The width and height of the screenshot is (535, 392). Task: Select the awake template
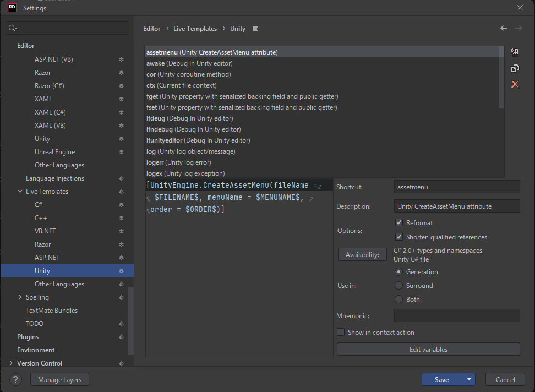point(322,63)
